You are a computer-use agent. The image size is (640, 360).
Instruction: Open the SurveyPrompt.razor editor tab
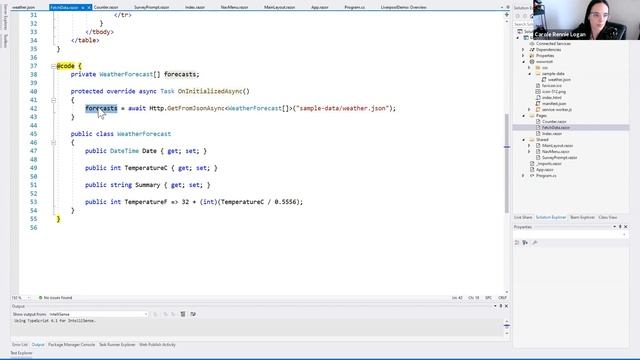pyautogui.click(x=151, y=7)
